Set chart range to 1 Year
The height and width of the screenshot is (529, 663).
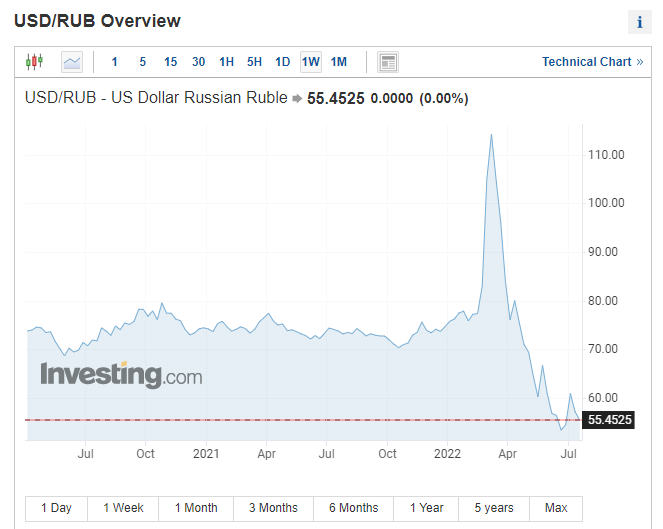[x=427, y=508]
